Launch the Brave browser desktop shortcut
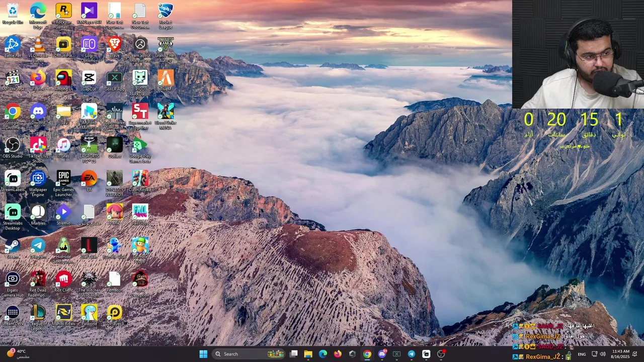Screen dimensions: 644x362 (x=115, y=47)
